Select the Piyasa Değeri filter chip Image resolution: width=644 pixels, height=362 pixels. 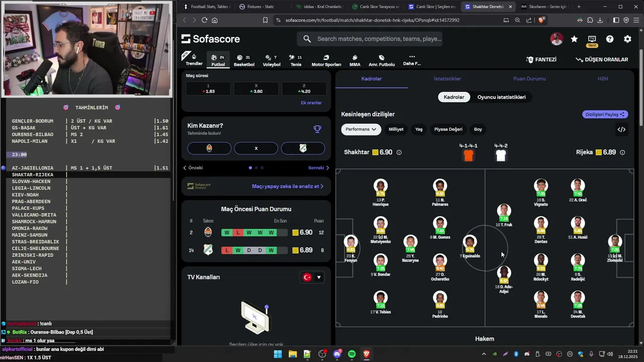(x=448, y=129)
